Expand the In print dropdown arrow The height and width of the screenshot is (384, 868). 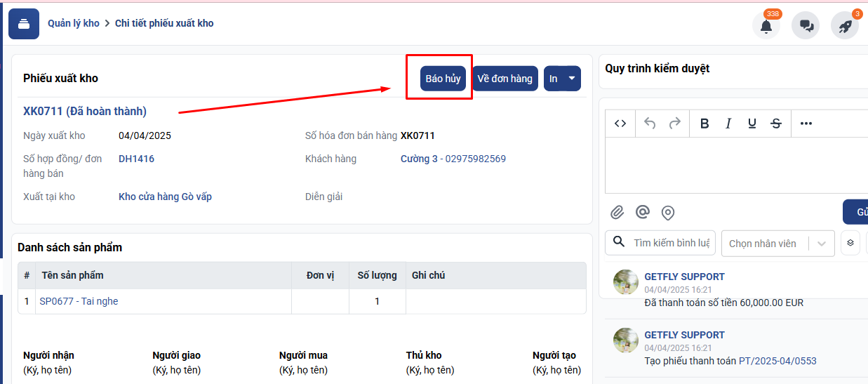[573, 79]
